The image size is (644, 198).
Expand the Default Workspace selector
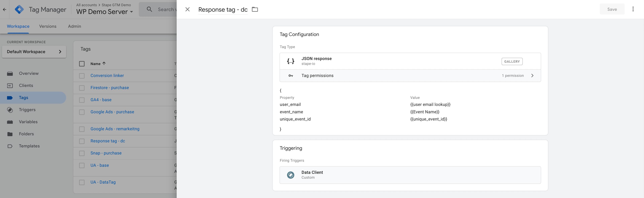tap(34, 52)
